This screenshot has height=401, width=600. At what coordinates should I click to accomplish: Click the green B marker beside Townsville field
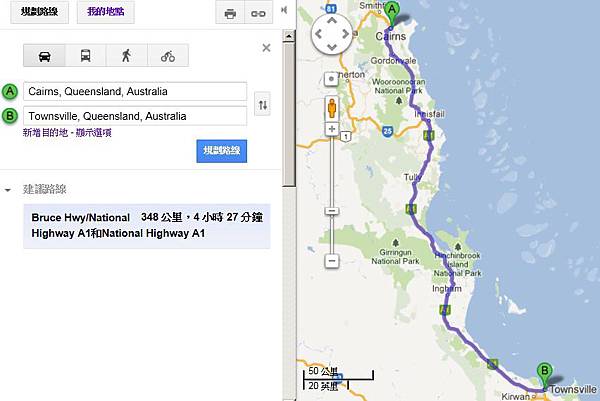pyautogui.click(x=10, y=116)
